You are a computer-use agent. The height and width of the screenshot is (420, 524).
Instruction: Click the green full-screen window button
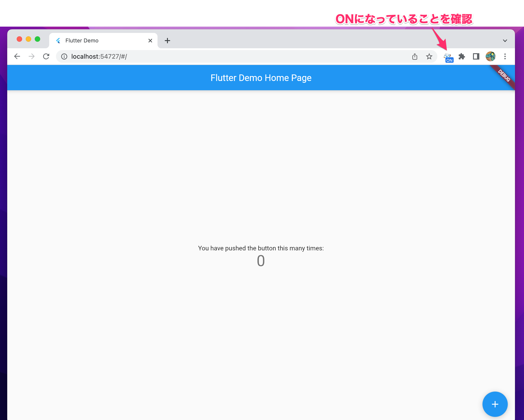37,39
